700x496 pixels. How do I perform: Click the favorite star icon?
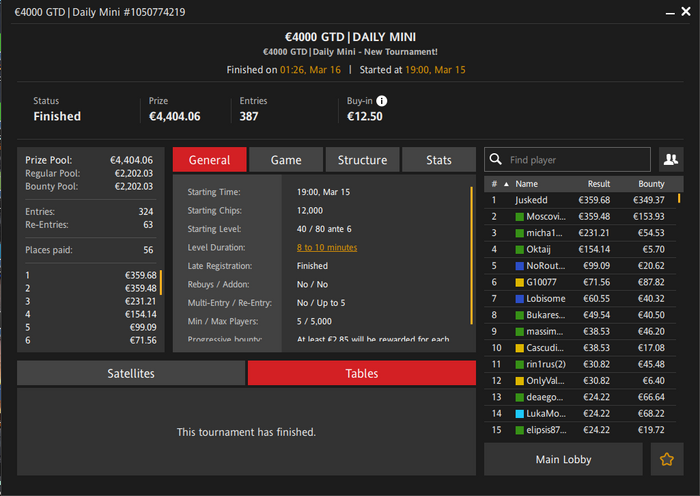pyautogui.click(x=667, y=459)
